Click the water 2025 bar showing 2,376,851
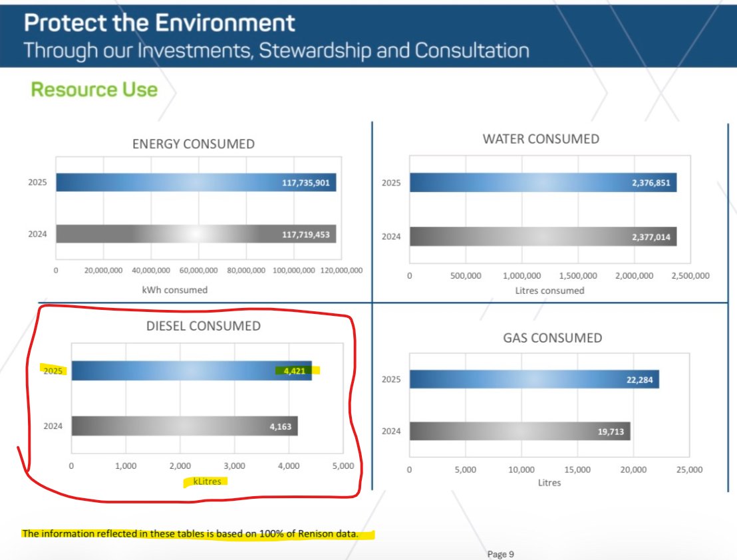The width and height of the screenshot is (737, 560). tap(543, 183)
